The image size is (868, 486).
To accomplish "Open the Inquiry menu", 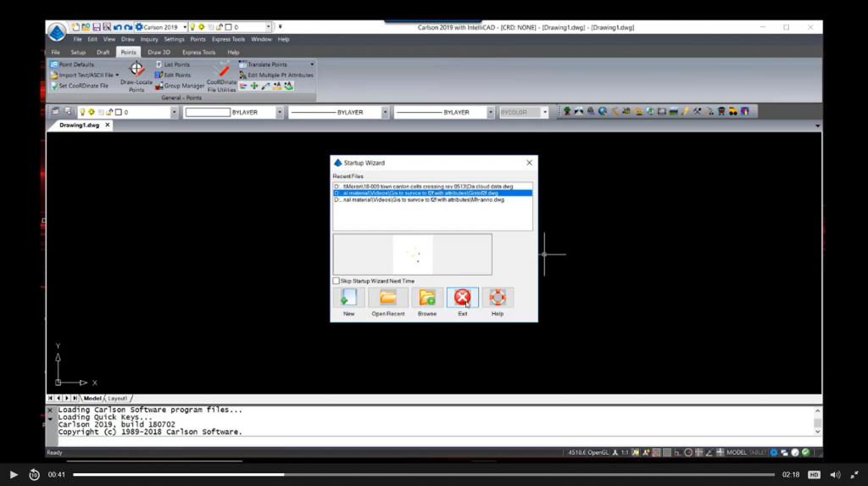I will point(149,39).
